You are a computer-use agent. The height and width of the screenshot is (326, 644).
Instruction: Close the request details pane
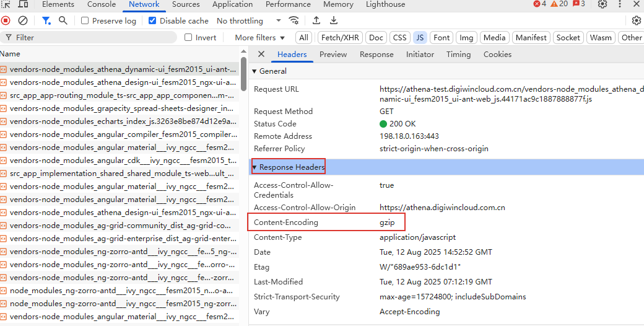[x=261, y=55]
